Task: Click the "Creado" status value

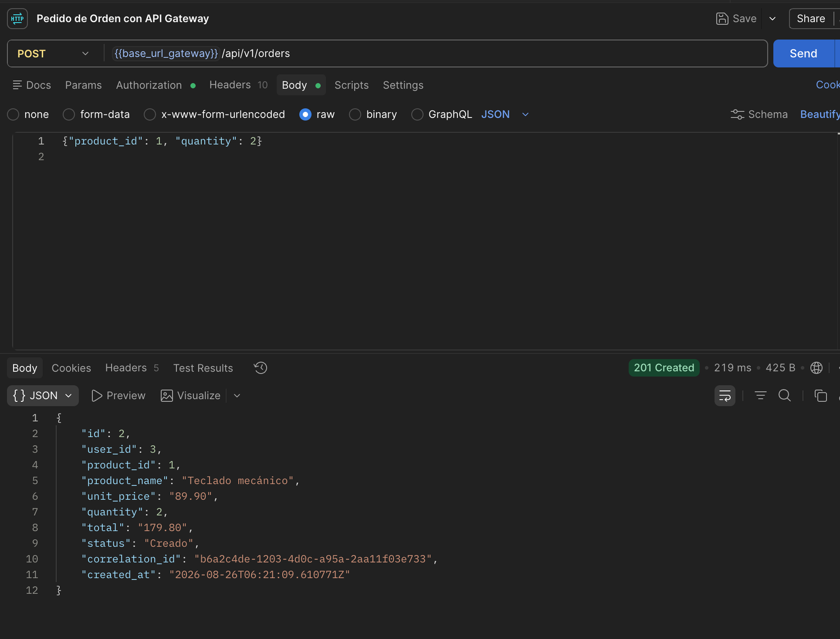Action: point(169,544)
